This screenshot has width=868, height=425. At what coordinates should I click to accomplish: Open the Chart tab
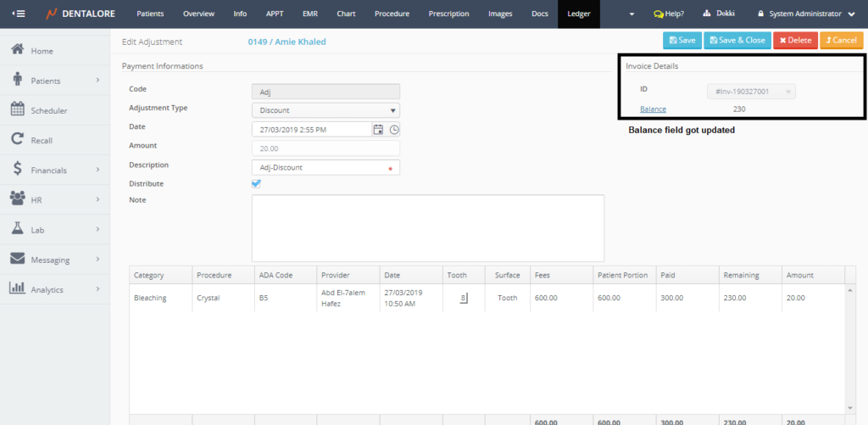click(346, 14)
